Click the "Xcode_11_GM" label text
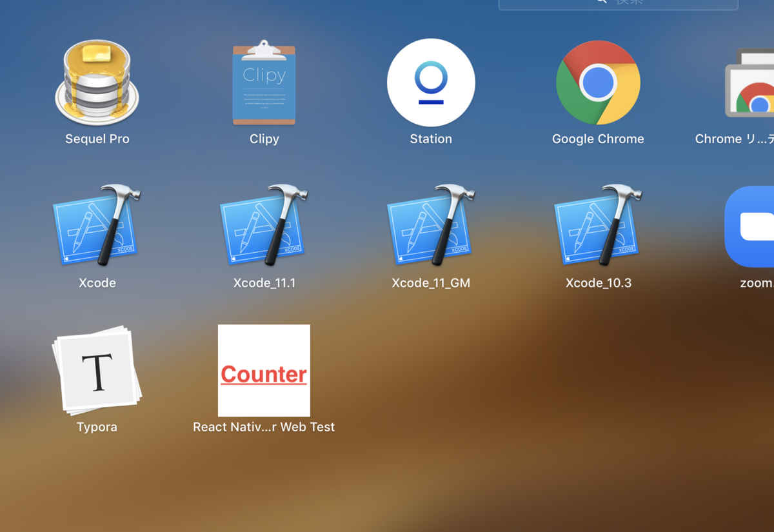This screenshot has height=532, width=774. pos(431,282)
